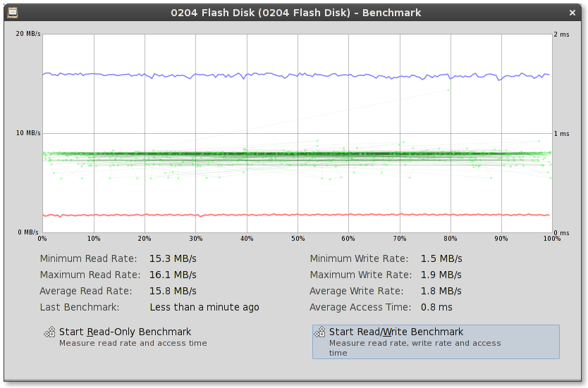Click the 50% label on the graph axis
588x388 pixels.
point(298,239)
